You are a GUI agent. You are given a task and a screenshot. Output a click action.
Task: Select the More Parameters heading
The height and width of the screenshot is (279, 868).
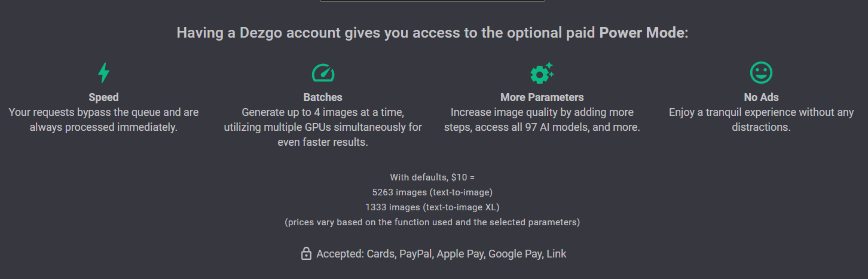[542, 97]
